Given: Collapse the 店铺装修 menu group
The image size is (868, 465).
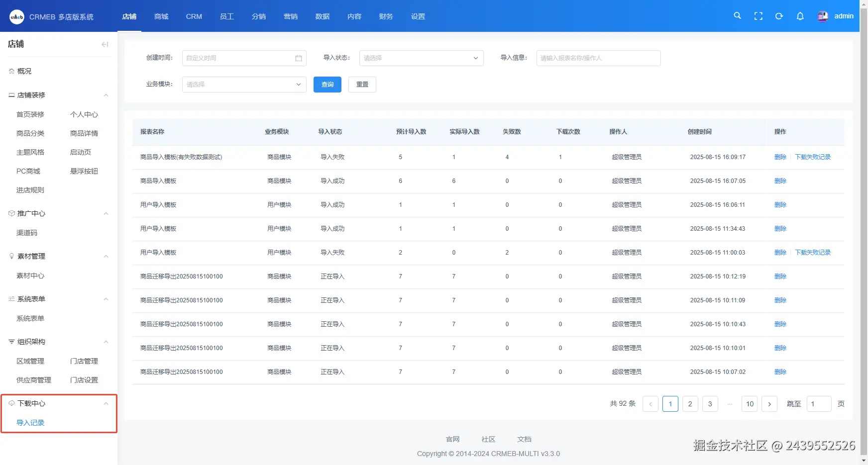Looking at the screenshot, I should [106, 95].
